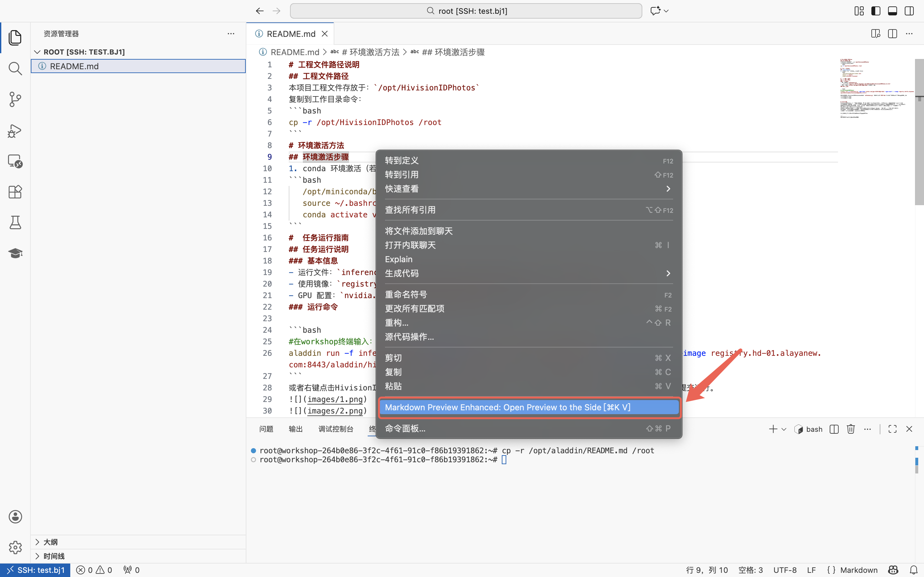The width and height of the screenshot is (924, 577).
Task: Open the Extensions view
Action: (15, 192)
